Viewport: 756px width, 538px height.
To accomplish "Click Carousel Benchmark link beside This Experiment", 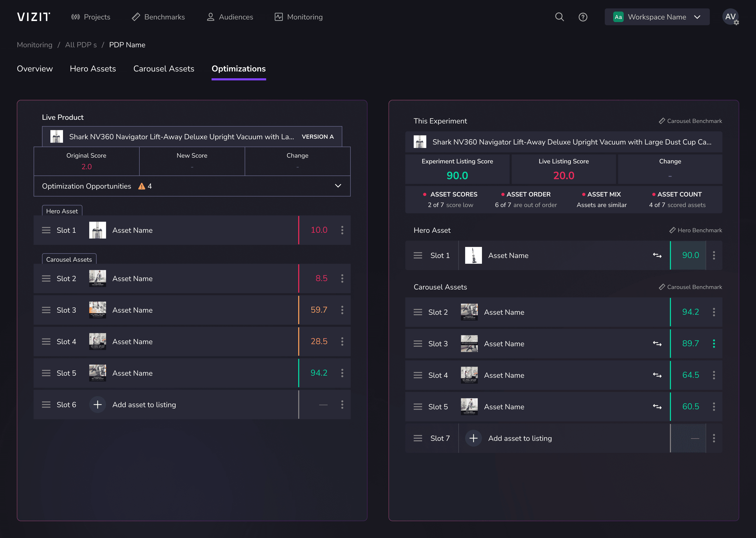I will click(690, 121).
